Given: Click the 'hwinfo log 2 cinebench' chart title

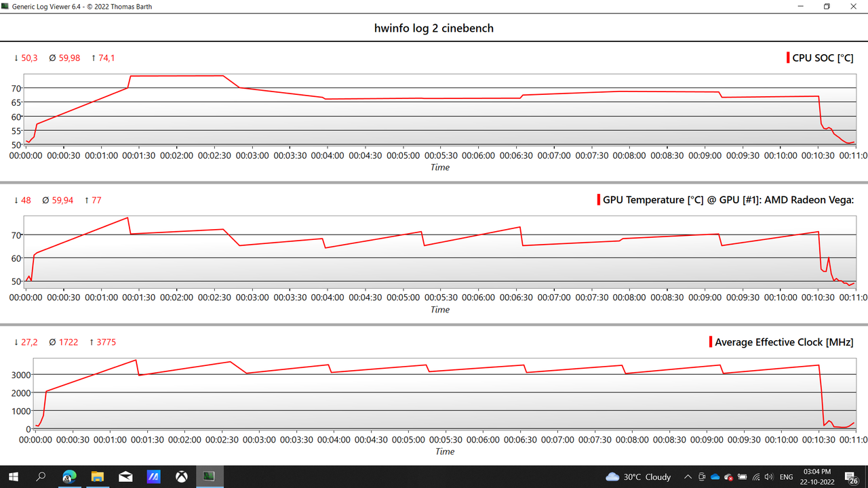Looking at the screenshot, I should click(x=434, y=28).
